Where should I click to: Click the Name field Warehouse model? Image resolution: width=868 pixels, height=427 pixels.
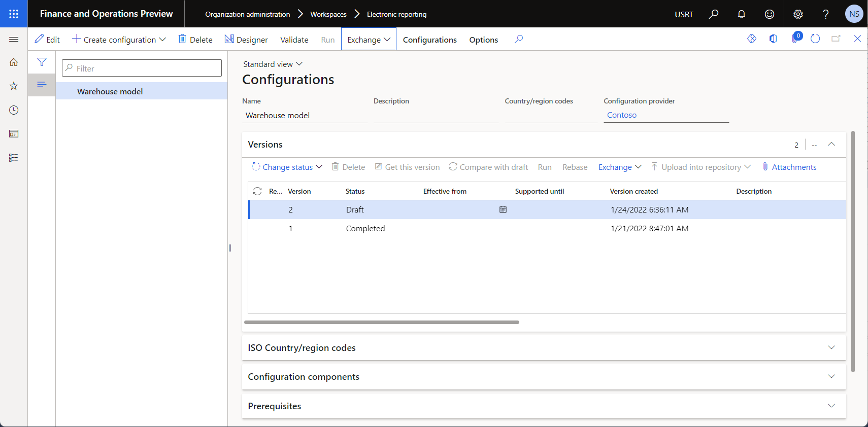[305, 115]
